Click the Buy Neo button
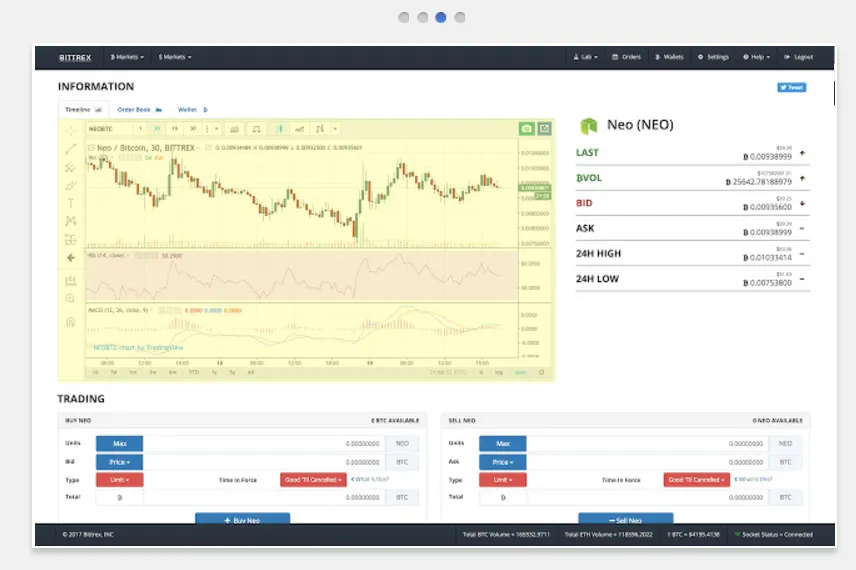 pos(242,519)
